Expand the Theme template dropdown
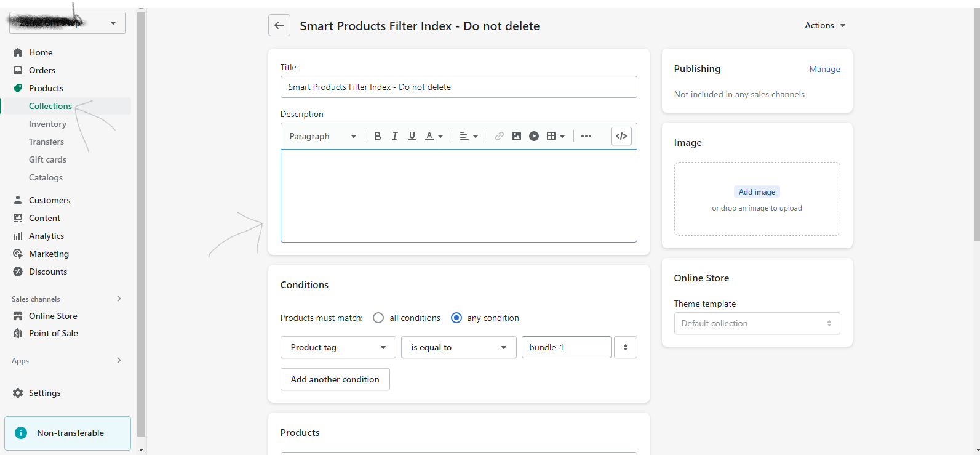This screenshot has height=455, width=980. coord(756,323)
